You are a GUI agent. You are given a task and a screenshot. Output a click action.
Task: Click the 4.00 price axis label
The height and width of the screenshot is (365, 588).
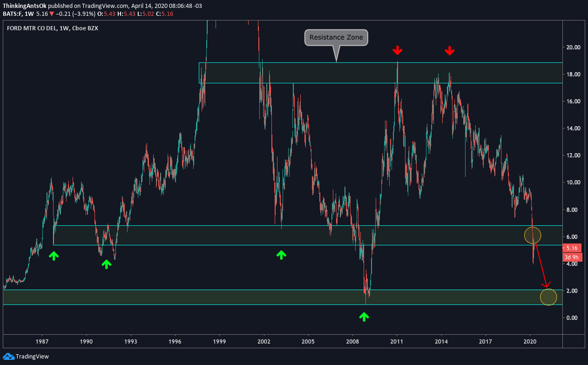573,264
